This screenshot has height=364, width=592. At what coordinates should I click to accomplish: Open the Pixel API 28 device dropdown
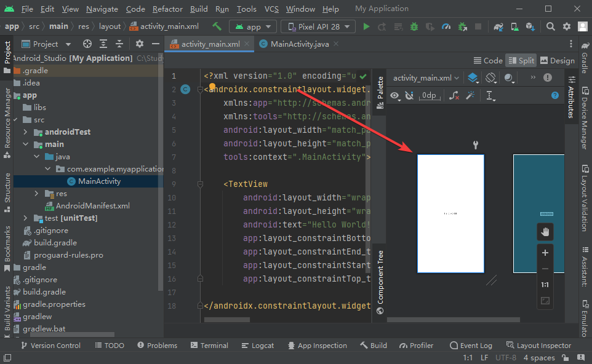pyautogui.click(x=318, y=27)
